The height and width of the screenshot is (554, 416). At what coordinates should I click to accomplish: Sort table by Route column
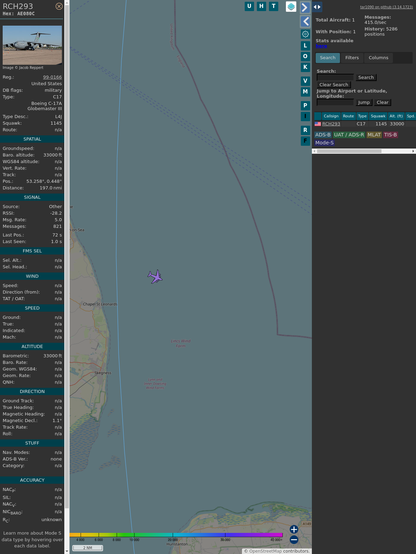(x=348, y=116)
